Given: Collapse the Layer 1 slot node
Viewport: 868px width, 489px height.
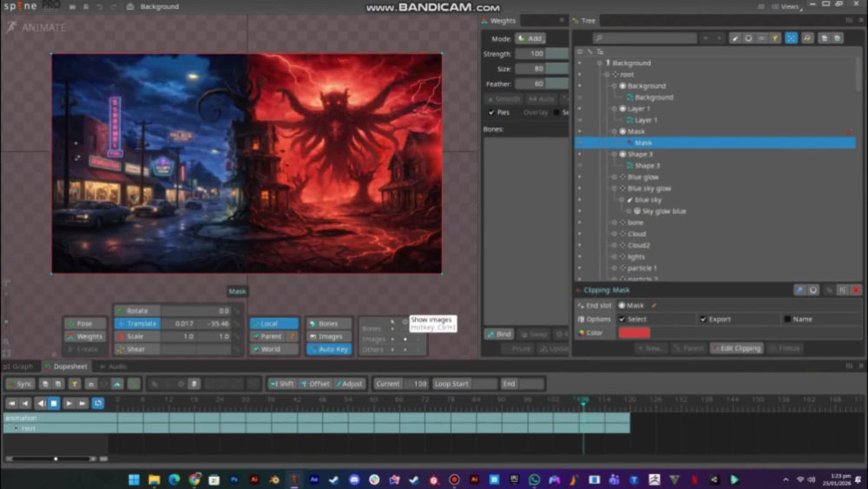Looking at the screenshot, I should 614,109.
